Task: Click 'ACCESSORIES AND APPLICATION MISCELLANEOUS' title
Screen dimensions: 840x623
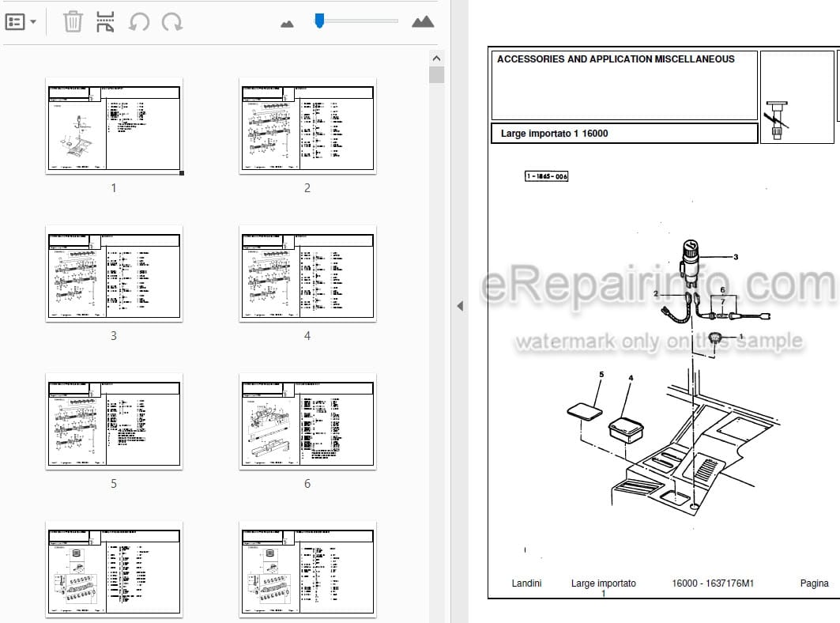Action: (x=616, y=59)
